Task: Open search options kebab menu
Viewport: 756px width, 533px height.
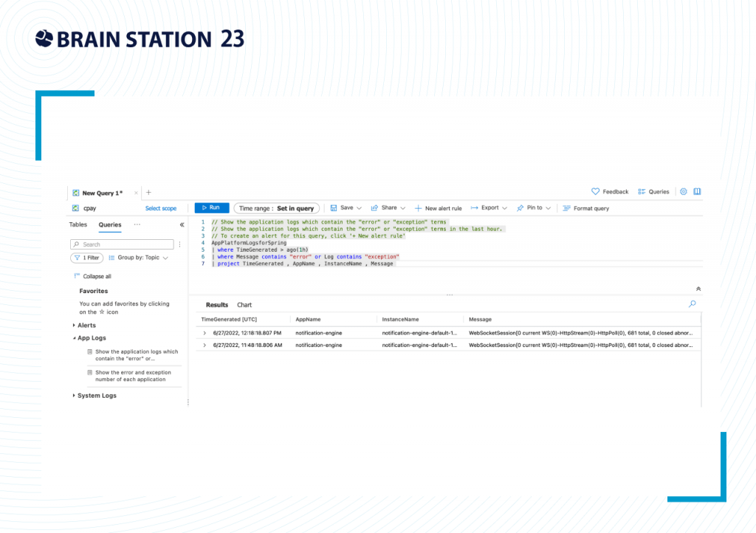Action: [180, 244]
